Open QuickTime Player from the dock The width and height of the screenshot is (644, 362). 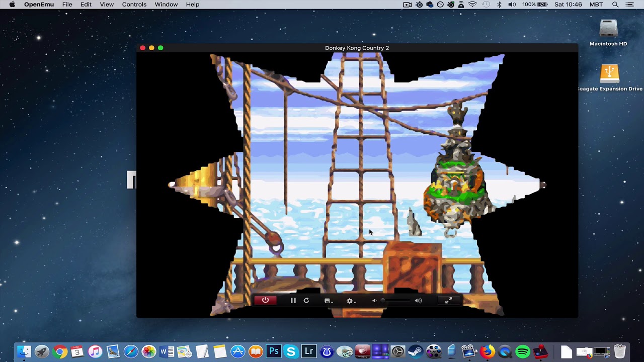505,351
